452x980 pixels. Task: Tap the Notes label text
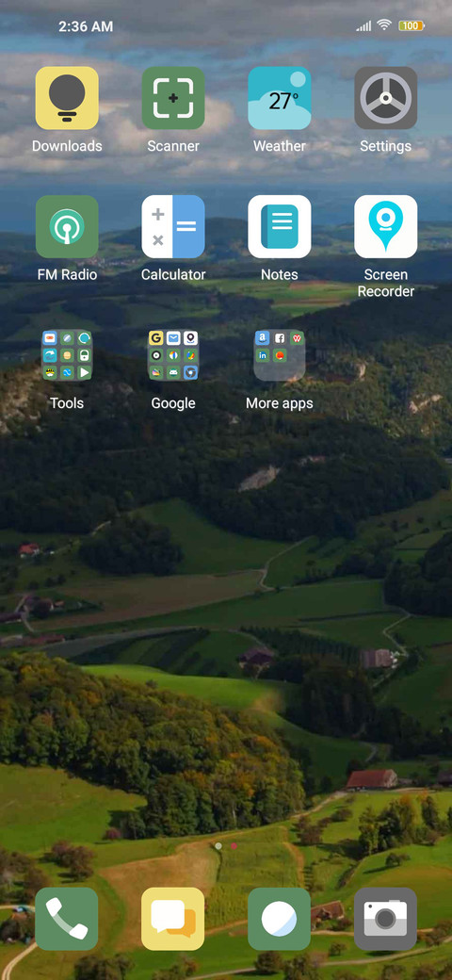[x=279, y=275]
